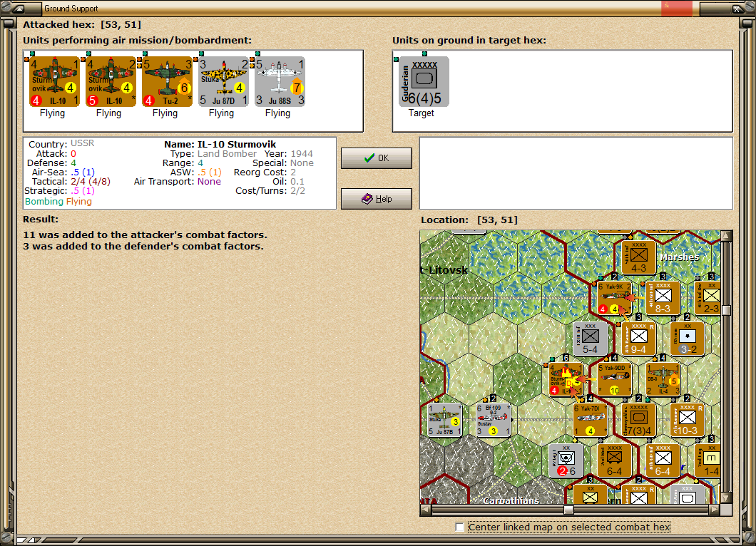The image size is (756, 546).
Task: Click the Ju 87B Stuka counter on the map
Action: 444,421
